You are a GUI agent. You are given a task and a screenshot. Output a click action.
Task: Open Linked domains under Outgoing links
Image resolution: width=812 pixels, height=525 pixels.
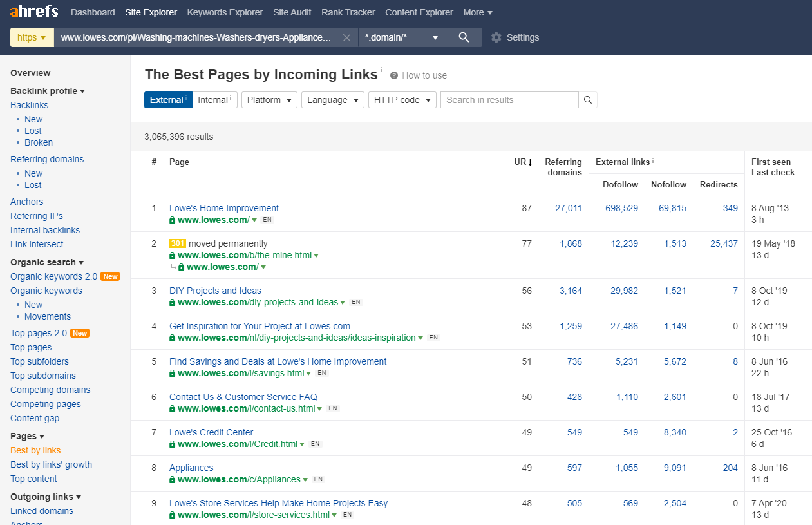point(42,511)
